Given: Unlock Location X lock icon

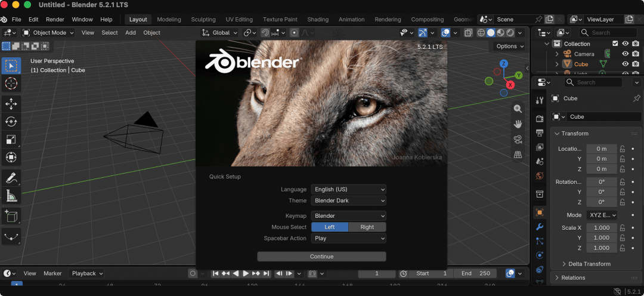Looking at the screenshot, I should click(x=623, y=149).
